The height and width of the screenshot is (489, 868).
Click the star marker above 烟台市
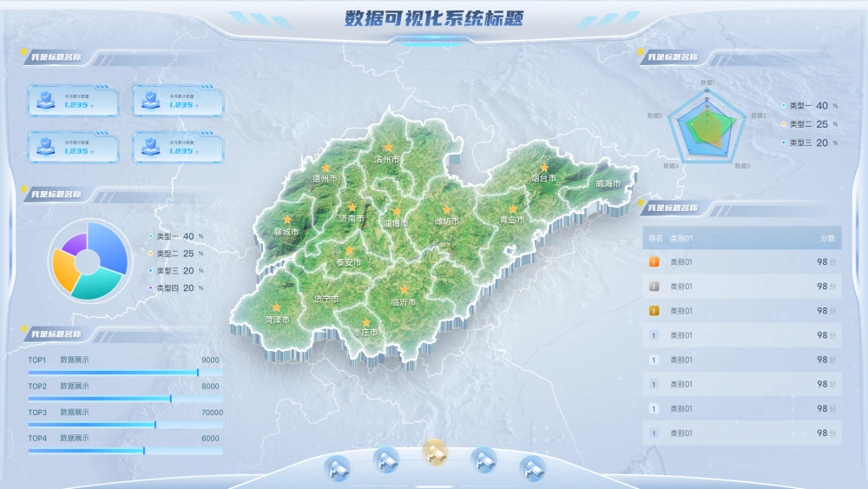544,168
